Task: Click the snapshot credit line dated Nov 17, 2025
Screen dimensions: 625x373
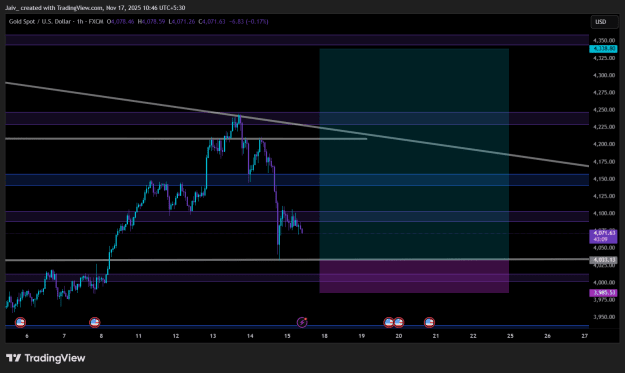Action: coord(95,8)
